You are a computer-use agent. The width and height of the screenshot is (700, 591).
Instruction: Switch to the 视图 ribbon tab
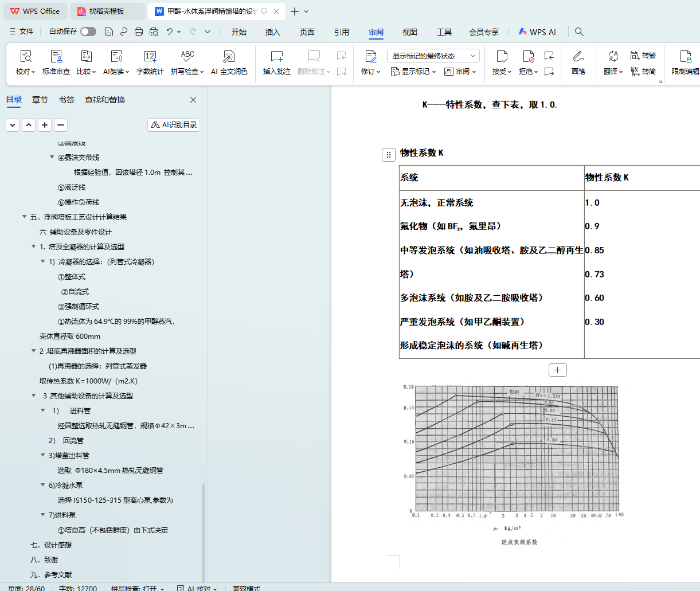[409, 32]
